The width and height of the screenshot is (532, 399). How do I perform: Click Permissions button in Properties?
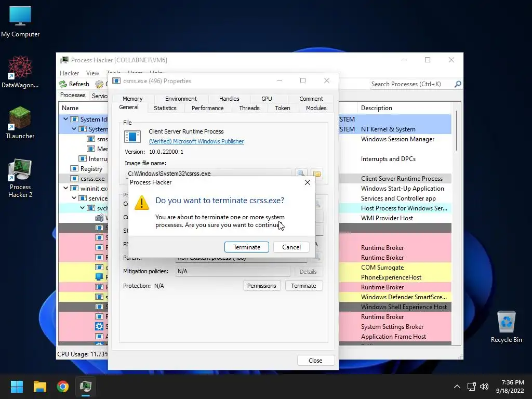[262, 286]
